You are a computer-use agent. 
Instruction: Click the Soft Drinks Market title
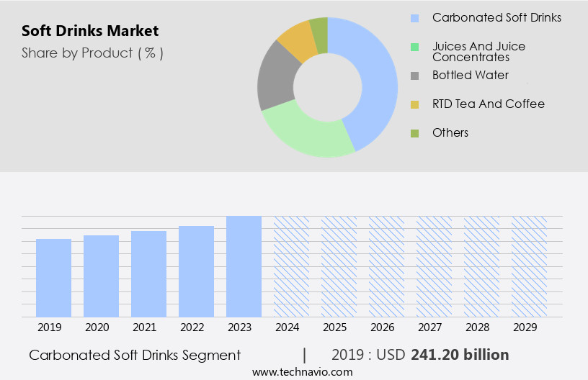point(90,31)
